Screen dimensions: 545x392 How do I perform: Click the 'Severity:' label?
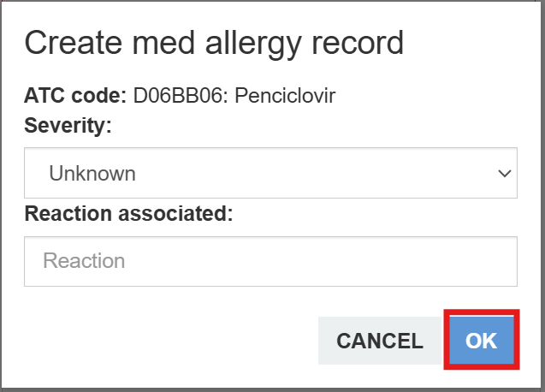click(68, 125)
